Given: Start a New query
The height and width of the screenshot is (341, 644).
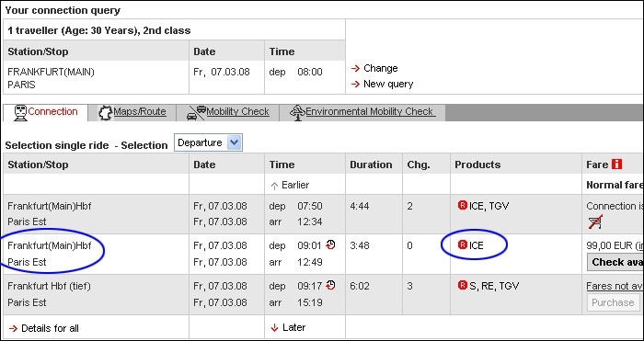Looking at the screenshot, I should coord(383,85).
